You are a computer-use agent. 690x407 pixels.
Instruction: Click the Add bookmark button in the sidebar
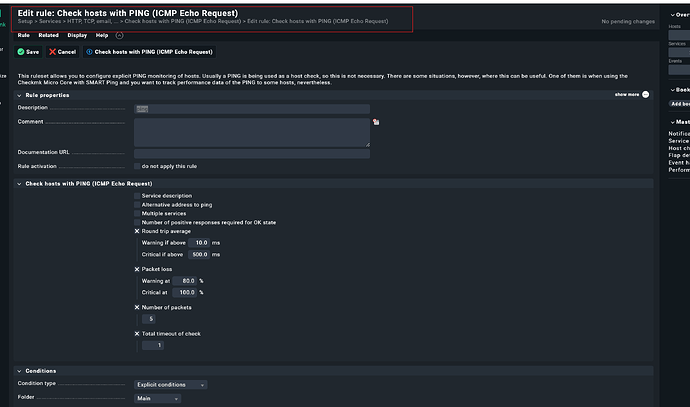(680, 104)
